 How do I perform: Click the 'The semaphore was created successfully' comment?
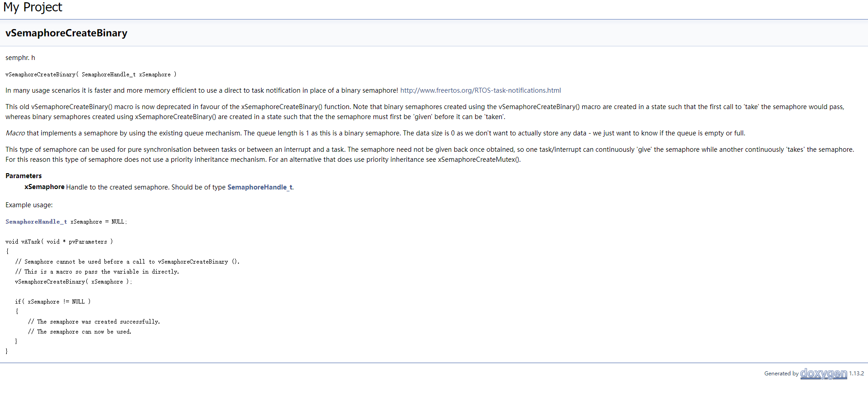[x=94, y=322]
